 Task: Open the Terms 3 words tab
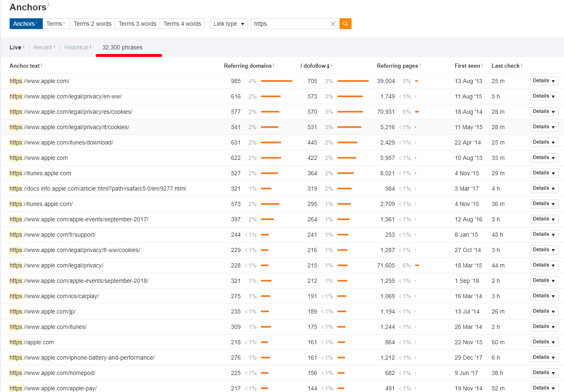137,24
